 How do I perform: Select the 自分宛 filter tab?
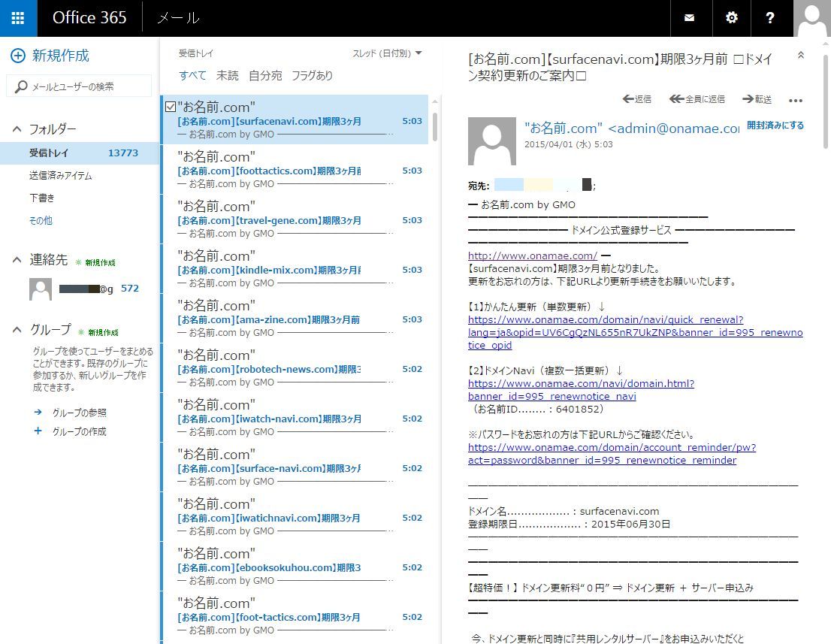pos(265,75)
